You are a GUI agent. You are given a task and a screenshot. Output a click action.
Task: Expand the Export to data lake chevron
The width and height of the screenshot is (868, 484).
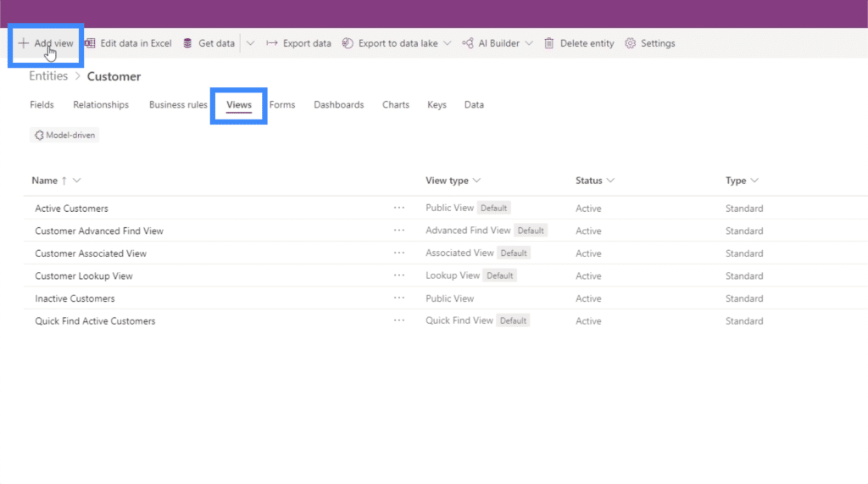pyautogui.click(x=448, y=43)
